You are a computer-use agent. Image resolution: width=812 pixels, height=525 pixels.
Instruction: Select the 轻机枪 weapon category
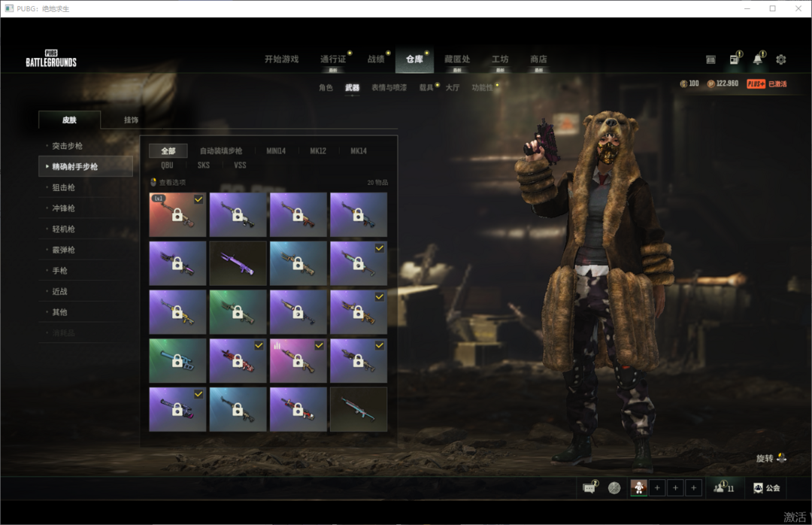(63, 229)
